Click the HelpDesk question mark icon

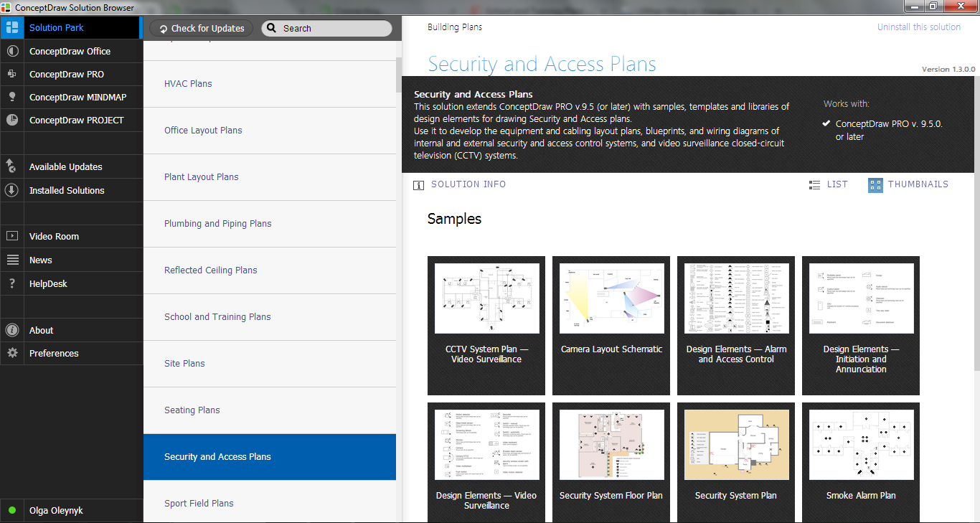[11, 283]
